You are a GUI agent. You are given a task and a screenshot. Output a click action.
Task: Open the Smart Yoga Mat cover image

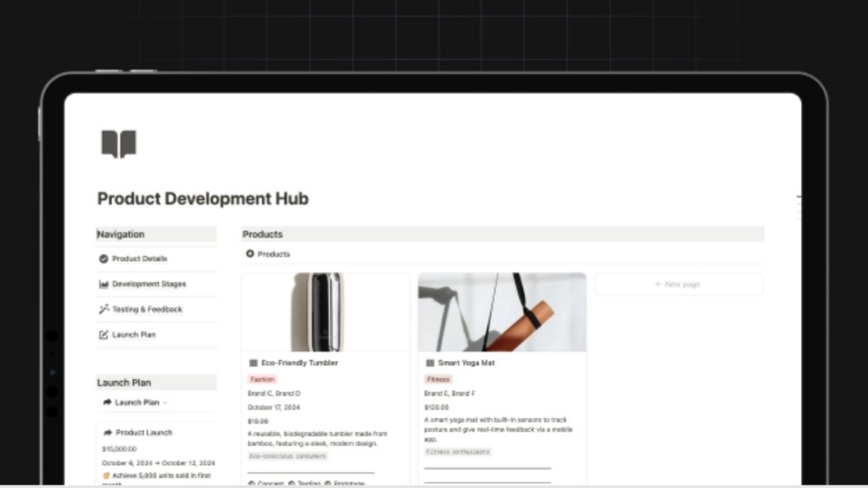502,312
